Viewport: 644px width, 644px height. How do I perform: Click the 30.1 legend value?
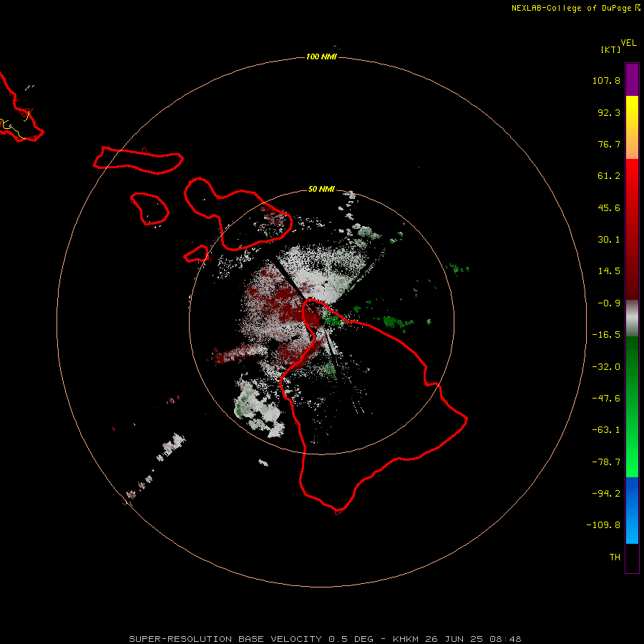(609, 240)
